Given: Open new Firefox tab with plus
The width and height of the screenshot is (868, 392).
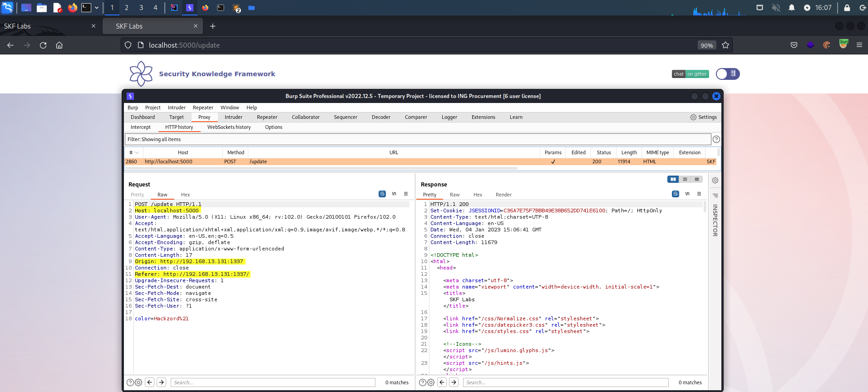Looking at the screenshot, I should tap(212, 26).
